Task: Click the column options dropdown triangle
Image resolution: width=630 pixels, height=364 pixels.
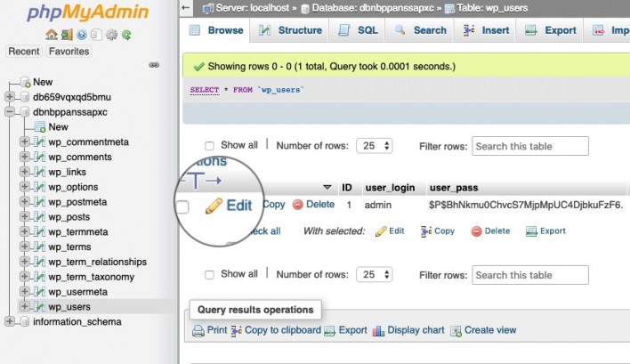Action: tap(327, 187)
